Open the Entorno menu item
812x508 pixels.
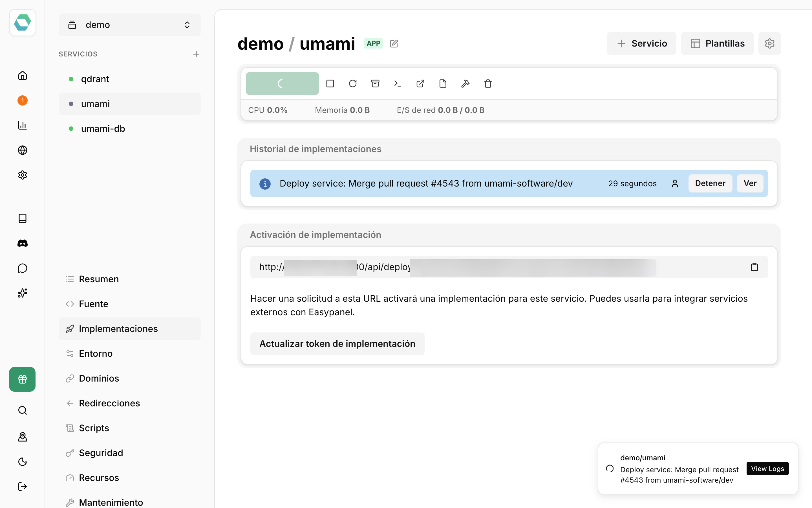pos(129,354)
